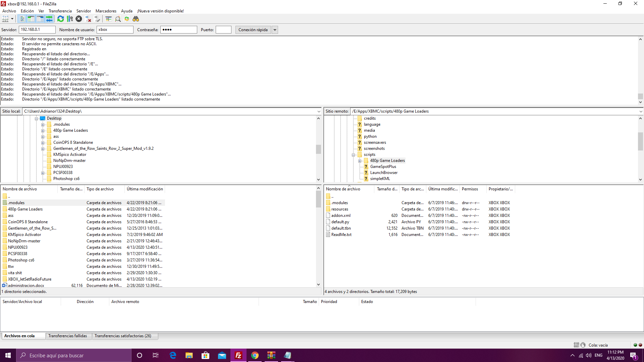Open directory listing filters dialog
This screenshot has width=644, height=362.
[x=109, y=19]
